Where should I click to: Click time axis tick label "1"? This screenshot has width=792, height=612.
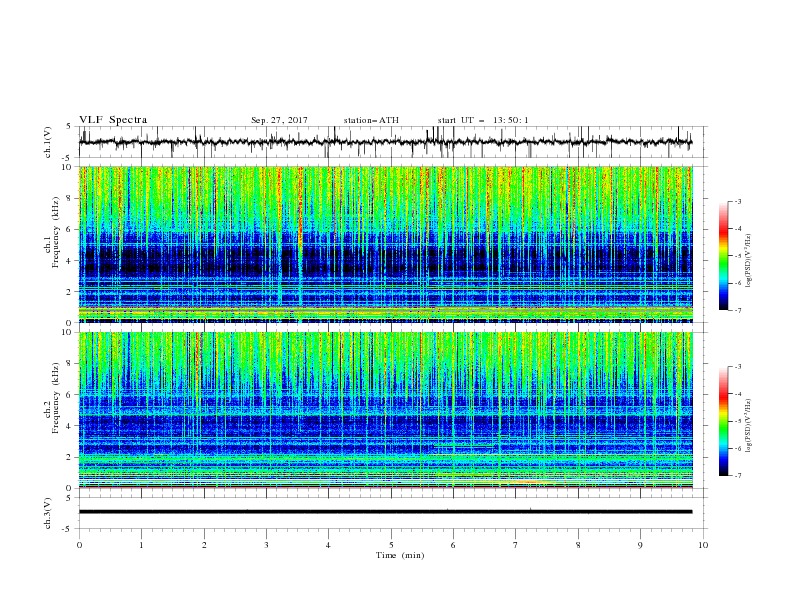coord(141,545)
